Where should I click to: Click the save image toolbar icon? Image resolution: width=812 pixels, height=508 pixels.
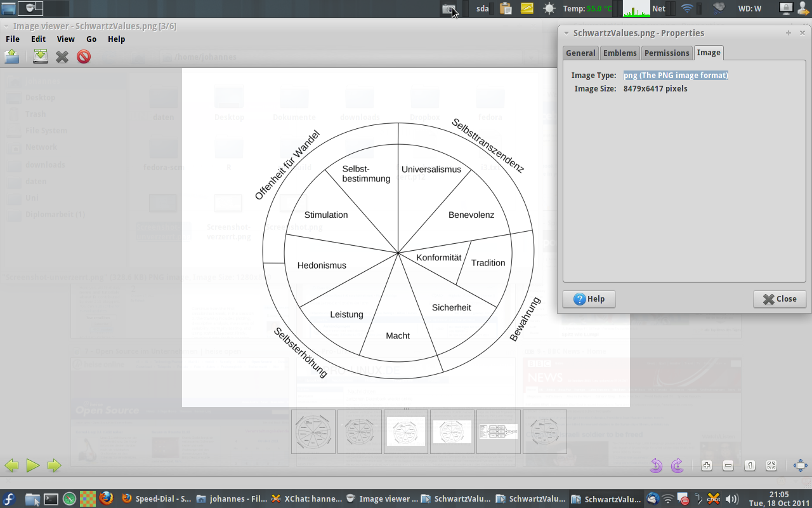click(x=41, y=57)
